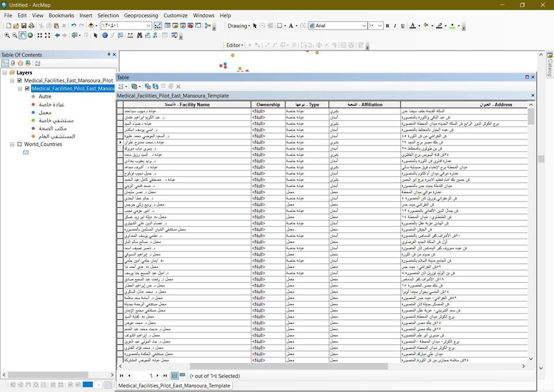
Task: Open the Bookmarks menu
Action: pos(62,16)
